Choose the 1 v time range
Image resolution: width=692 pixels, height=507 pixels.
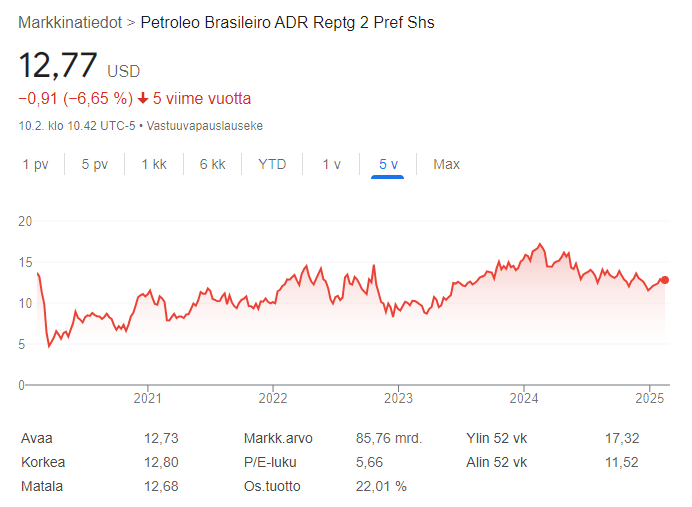[x=331, y=164]
